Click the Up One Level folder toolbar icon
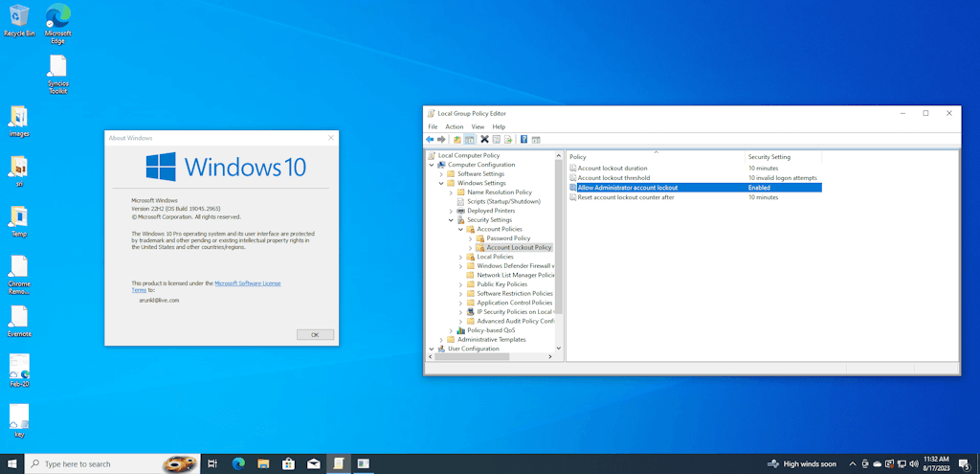980x474 pixels. [x=457, y=140]
